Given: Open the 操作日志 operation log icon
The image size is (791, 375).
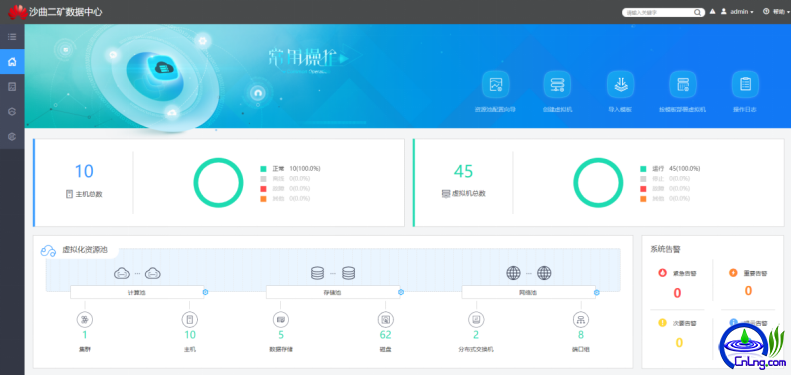Looking at the screenshot, I should coord(745,84).
